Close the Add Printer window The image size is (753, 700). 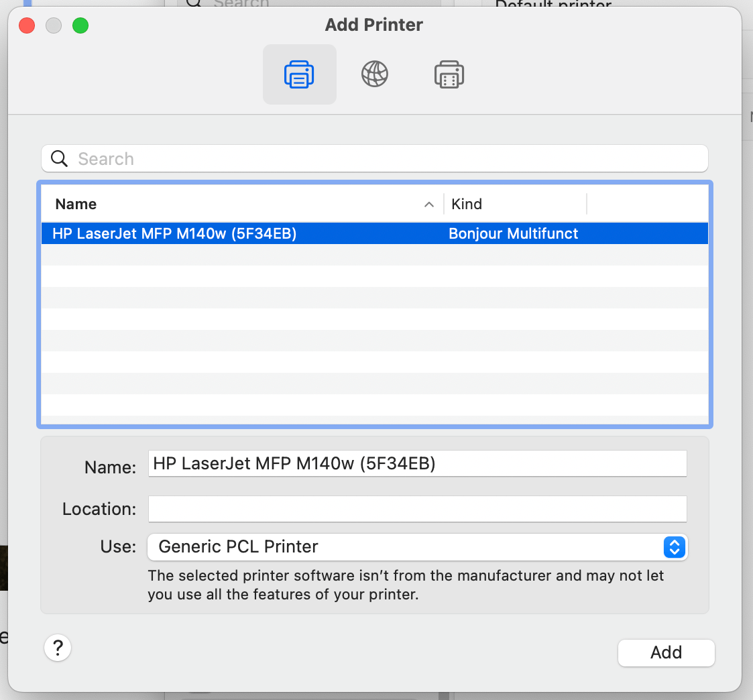point(27,25)
